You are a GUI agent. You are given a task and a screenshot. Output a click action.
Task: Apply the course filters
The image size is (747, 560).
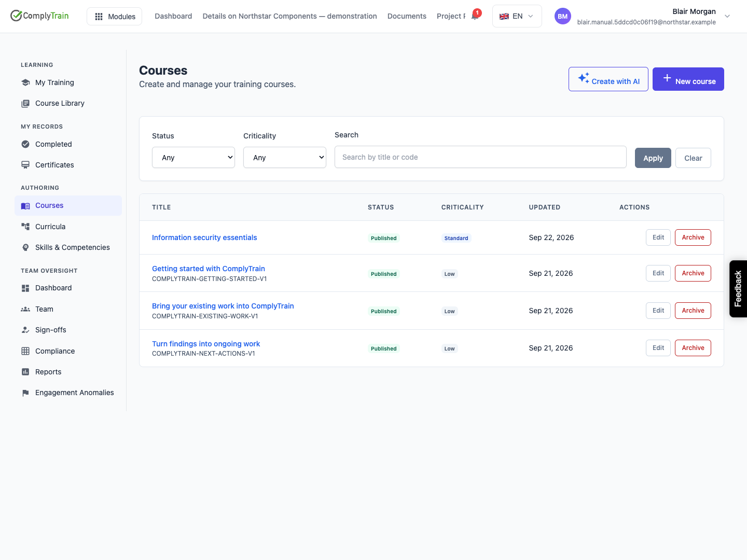coord(653,158)
